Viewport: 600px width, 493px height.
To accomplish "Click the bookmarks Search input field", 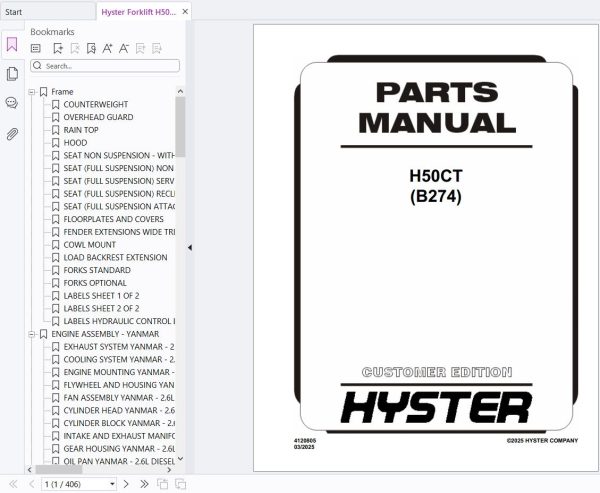I will pyautogui.click(x=105, y=65).
